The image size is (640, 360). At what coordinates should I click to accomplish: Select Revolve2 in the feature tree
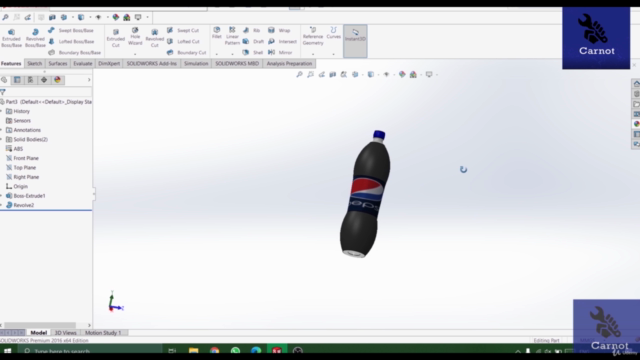click(x=20, y=205)
